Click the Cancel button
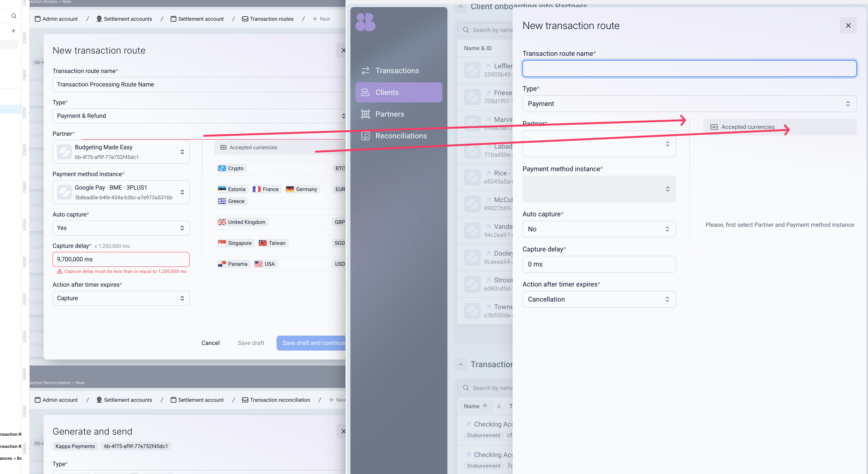This screenshot has width=868, height=474. (210, 343)
